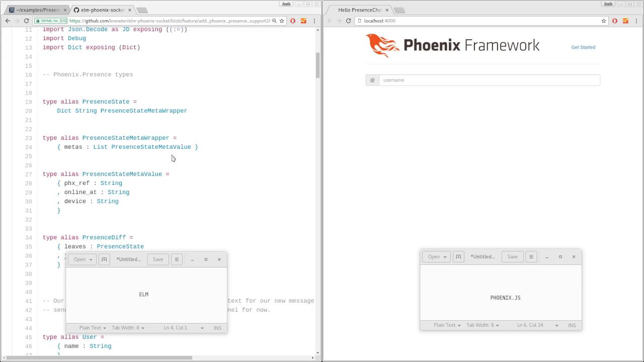The height and width of the screenshot is (362, 644).
Task: Change Tab Width in PHOENIX.JS editor
Action: 482,325
